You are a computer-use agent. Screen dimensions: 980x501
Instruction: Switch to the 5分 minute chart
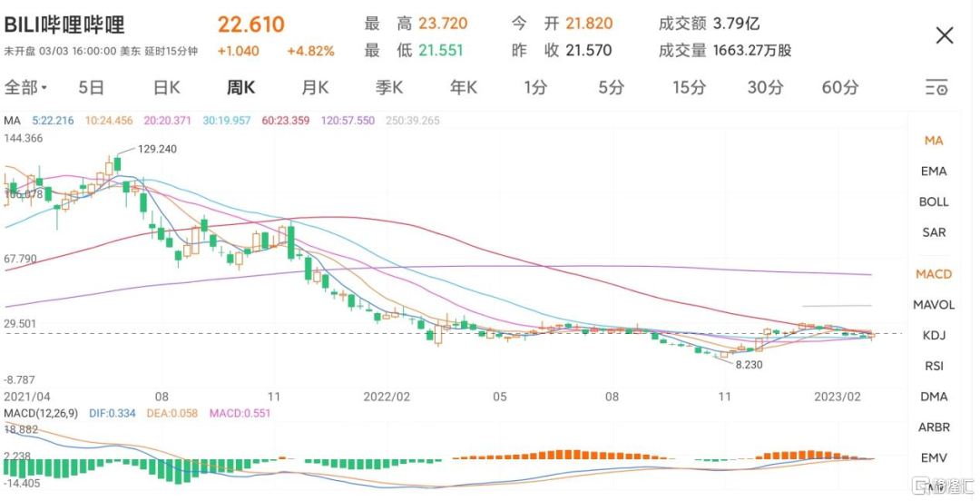point(611,87)
